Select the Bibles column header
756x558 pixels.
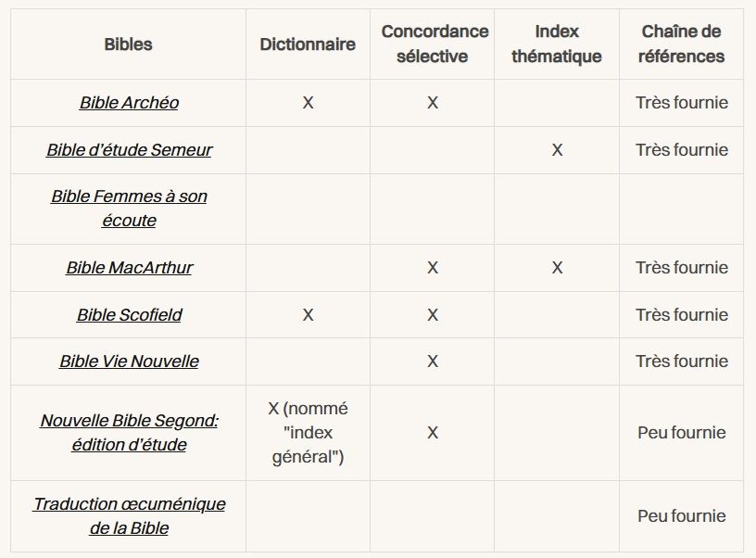128,44
